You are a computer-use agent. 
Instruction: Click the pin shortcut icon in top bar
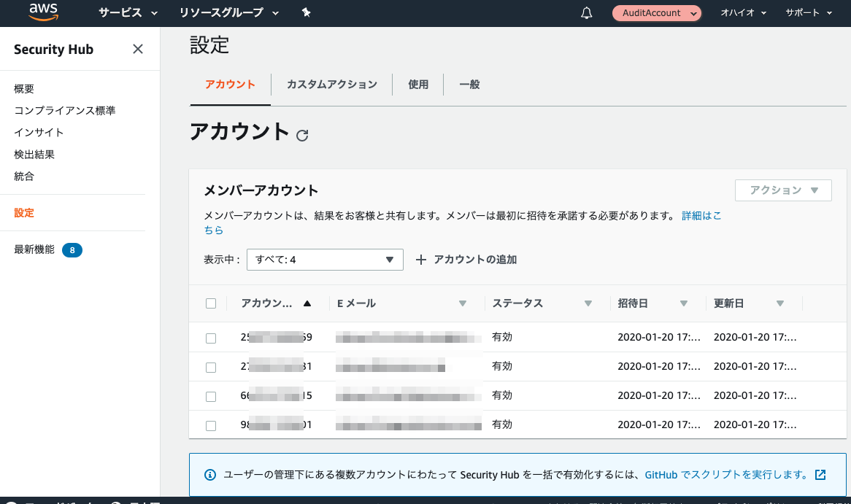point(306,12)
